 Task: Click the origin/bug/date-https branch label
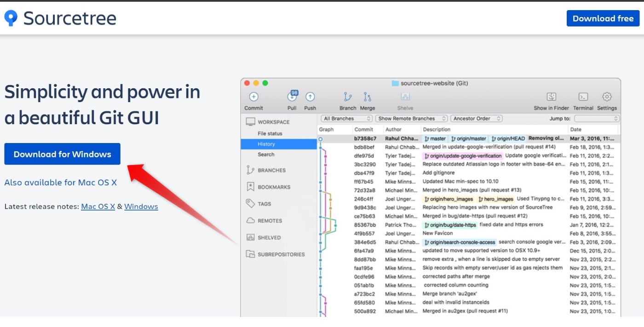(x=450, y=225)
